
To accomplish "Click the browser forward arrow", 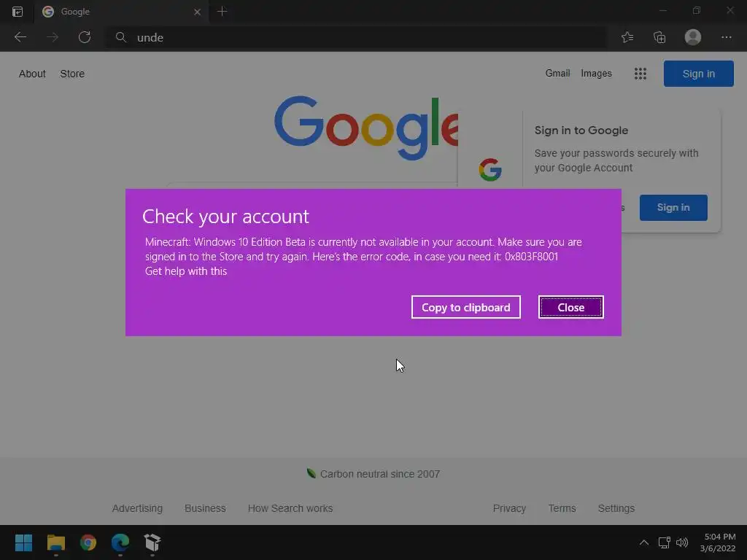I will coord(53,37).
